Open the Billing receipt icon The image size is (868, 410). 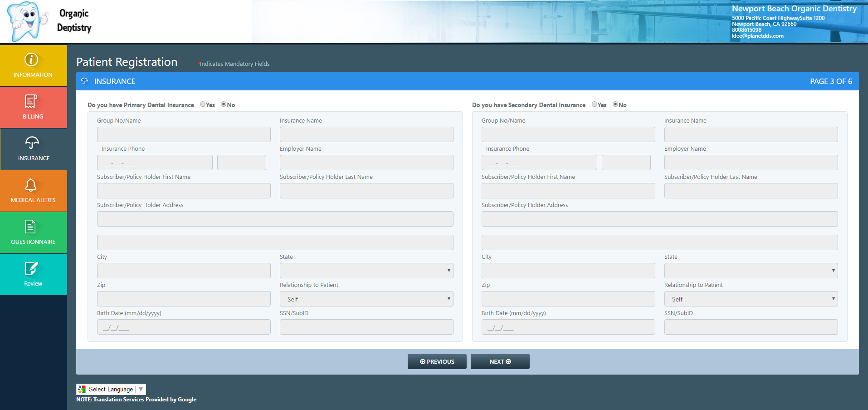[31, 101]
